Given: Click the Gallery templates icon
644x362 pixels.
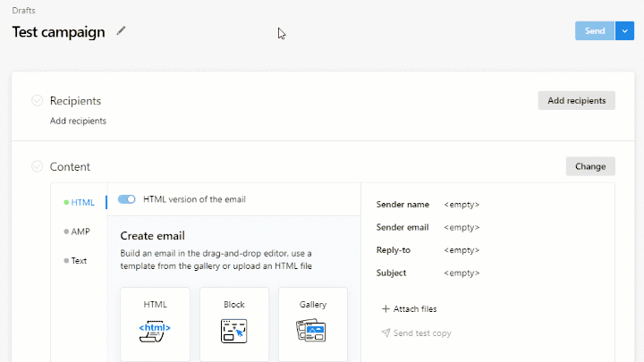Looking at the screenshot, I should [312, 331].
